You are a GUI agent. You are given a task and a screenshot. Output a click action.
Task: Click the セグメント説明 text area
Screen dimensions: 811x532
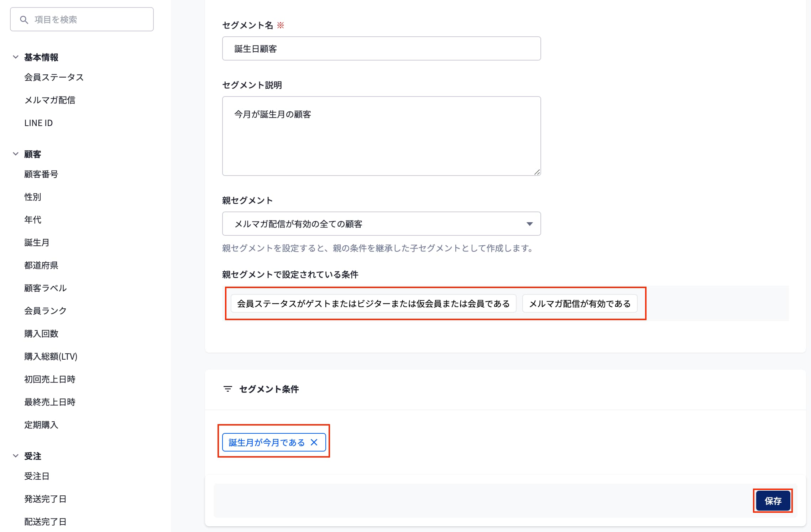[x=381, y=135]
